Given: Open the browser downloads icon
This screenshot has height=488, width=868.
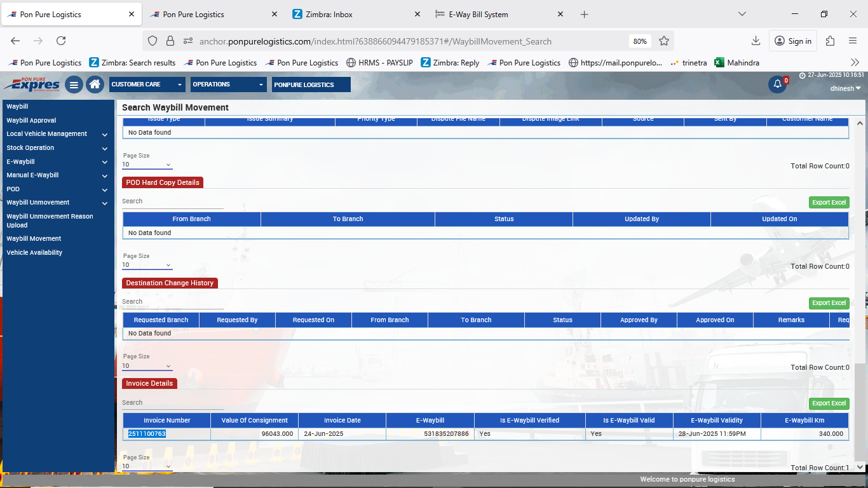Looking at the screenshot, I should [756, 41].
